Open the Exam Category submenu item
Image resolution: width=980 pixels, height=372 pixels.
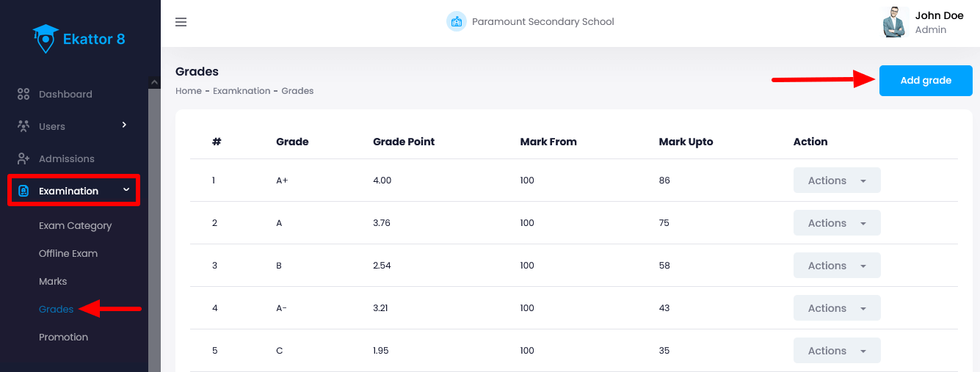click(75, 225)
